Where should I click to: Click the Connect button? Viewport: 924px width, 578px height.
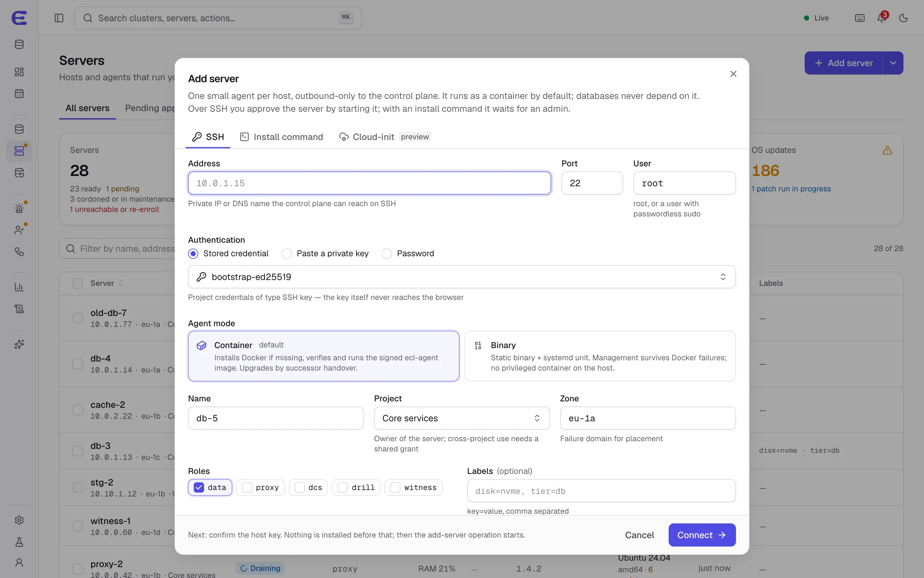[702, 535]
